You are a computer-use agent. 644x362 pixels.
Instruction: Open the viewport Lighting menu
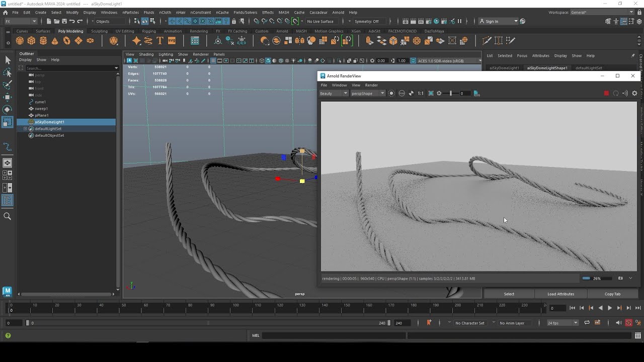click(x=166, y=54)
